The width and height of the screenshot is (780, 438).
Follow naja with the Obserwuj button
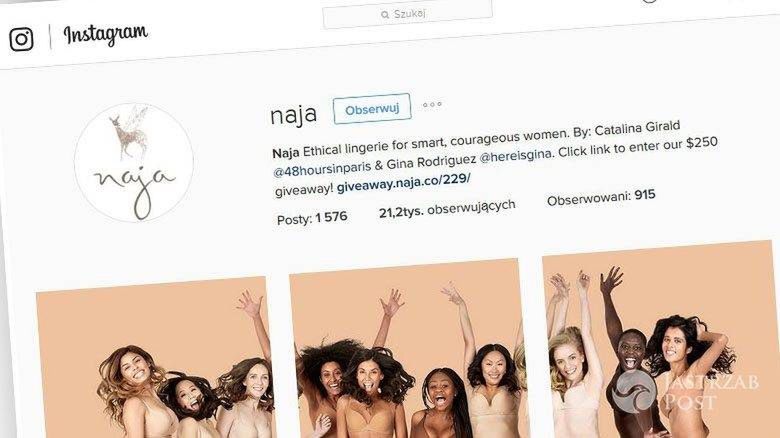(x=372, y=109)
